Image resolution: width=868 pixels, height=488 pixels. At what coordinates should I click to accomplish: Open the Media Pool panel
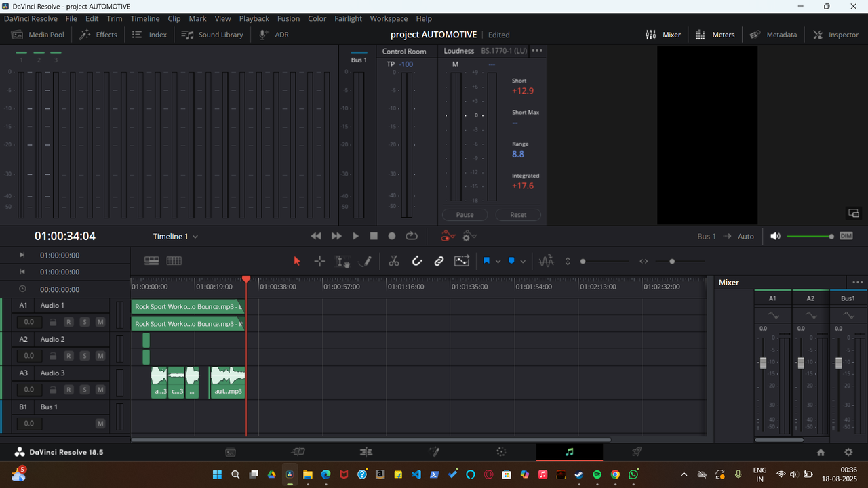37,34
